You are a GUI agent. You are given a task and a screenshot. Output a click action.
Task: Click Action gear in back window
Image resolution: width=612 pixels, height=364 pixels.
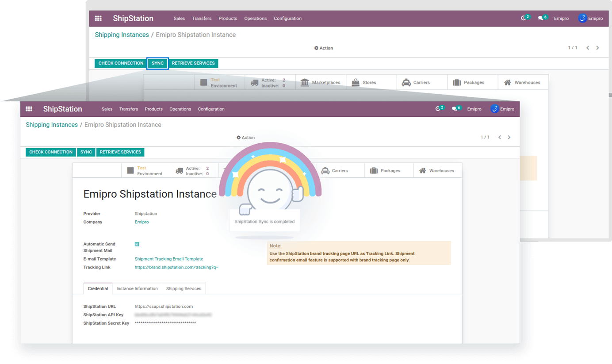[x=323, y=48]
